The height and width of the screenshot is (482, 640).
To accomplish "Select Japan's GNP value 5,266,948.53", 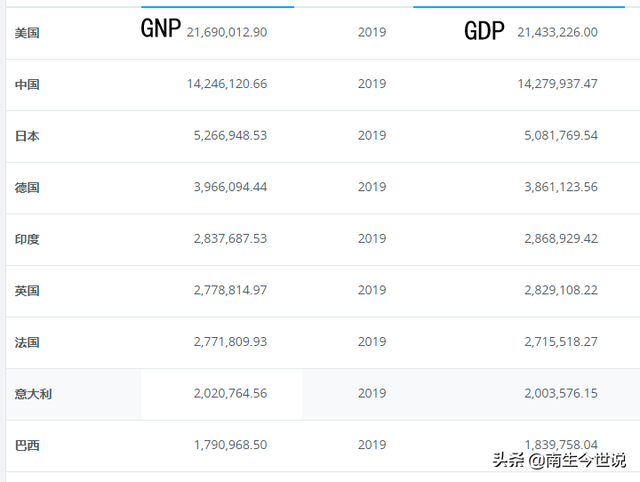I will pos(227,136).
